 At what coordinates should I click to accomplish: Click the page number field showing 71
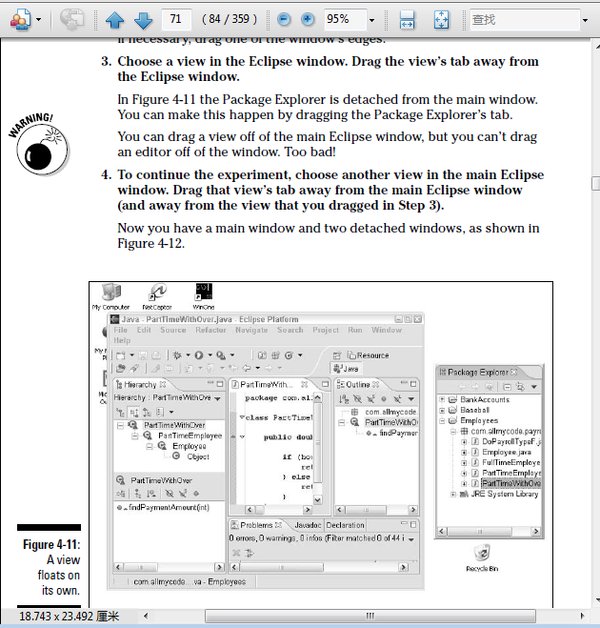[x=175, y=19]
